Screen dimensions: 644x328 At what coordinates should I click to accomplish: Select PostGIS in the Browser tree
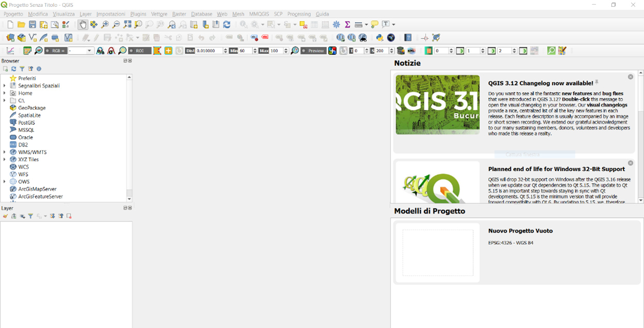tap(26, 123)
